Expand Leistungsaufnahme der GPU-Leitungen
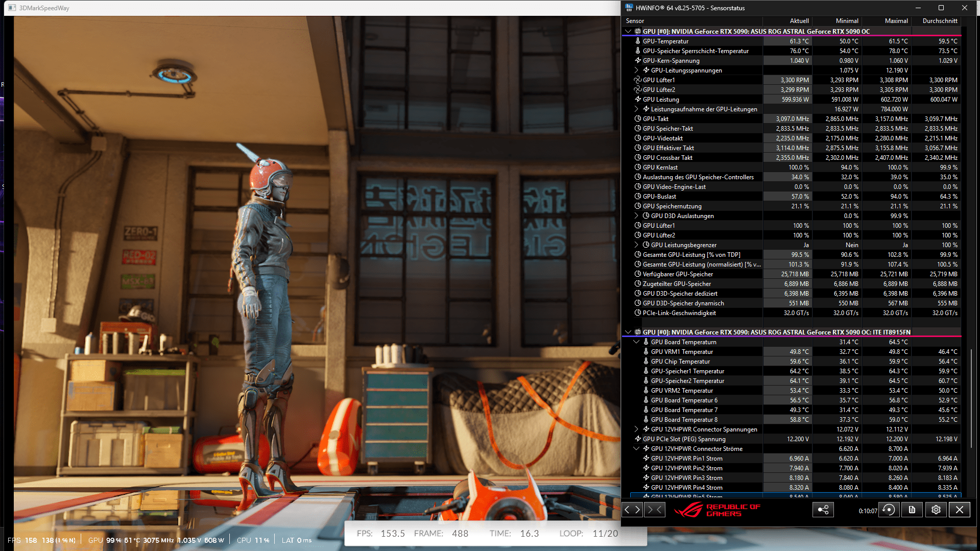 [636, 109]
